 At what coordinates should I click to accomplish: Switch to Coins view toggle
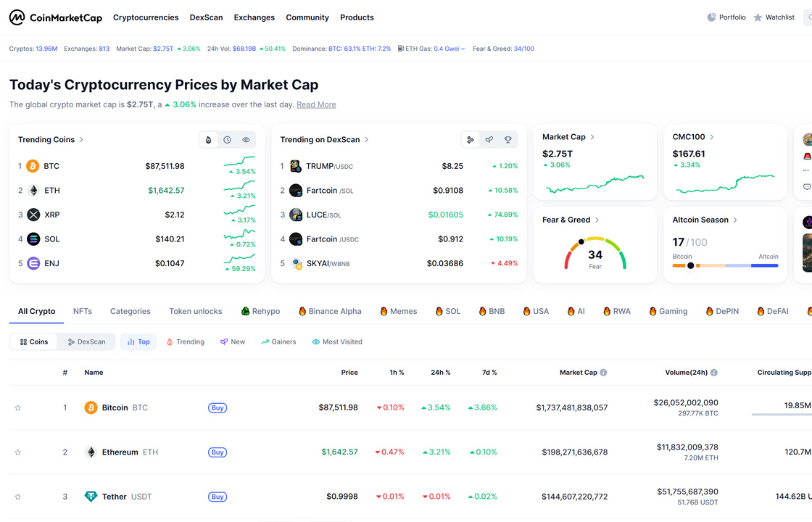click(33, 341)
